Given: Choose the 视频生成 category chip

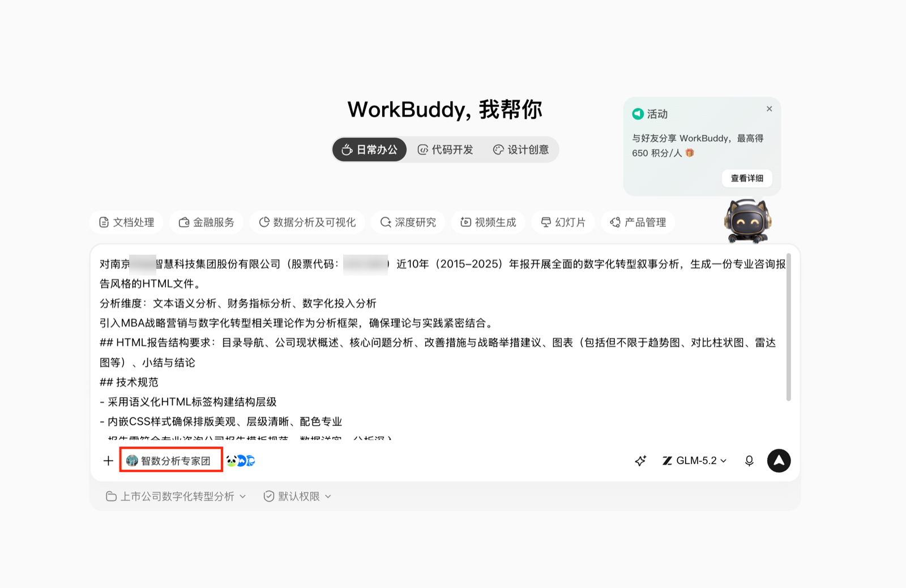Looking at the screenshot, I should (488, 222).
